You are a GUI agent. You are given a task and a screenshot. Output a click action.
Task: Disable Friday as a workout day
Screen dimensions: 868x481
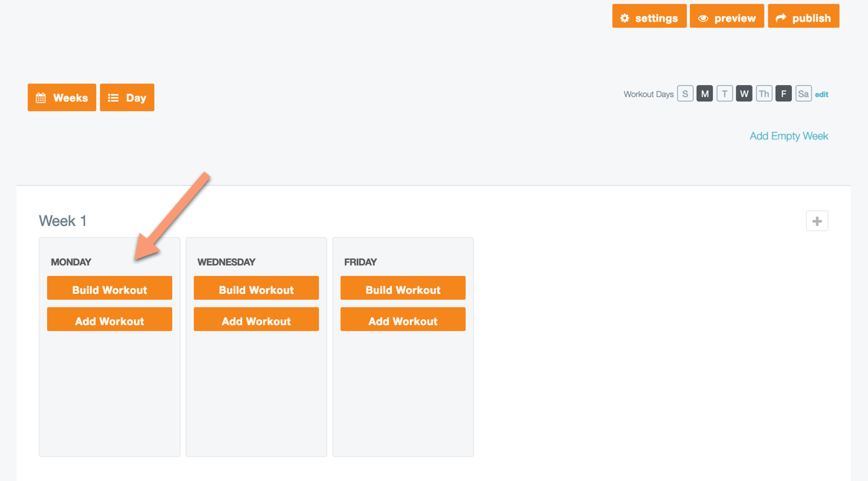click(x=783, y=93)
